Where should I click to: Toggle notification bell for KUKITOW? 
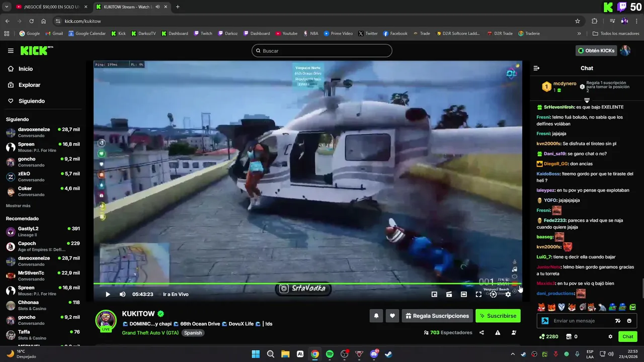[376, 316]
